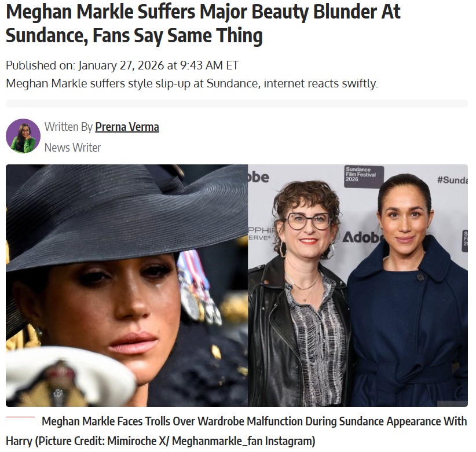The width and height of the screenshot is (476, 452).
Task: Click the Adobe logo in the backdrop
Action: 362,237
